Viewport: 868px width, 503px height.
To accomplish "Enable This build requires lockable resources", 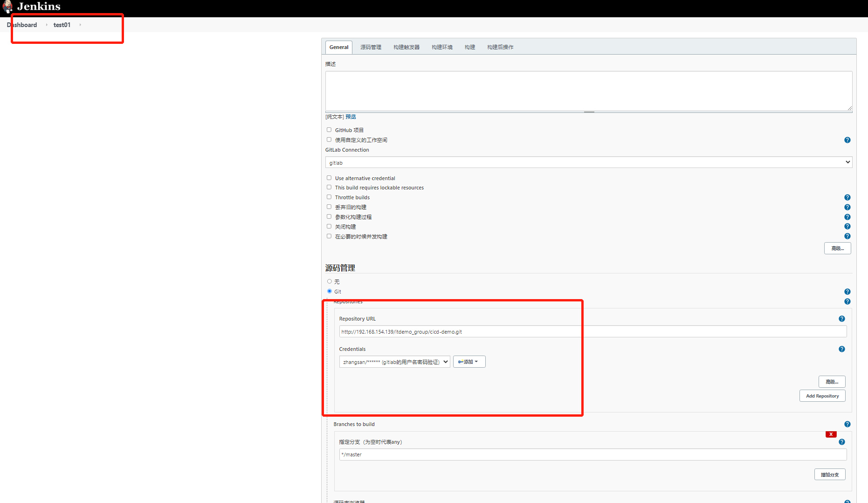I will coord(329,187).
